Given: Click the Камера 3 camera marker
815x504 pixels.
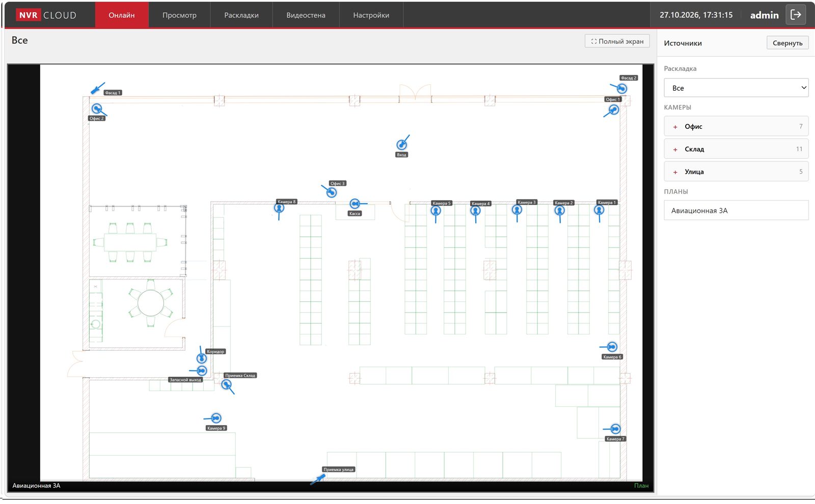Looking at the screenshot, I should point(517,210).
